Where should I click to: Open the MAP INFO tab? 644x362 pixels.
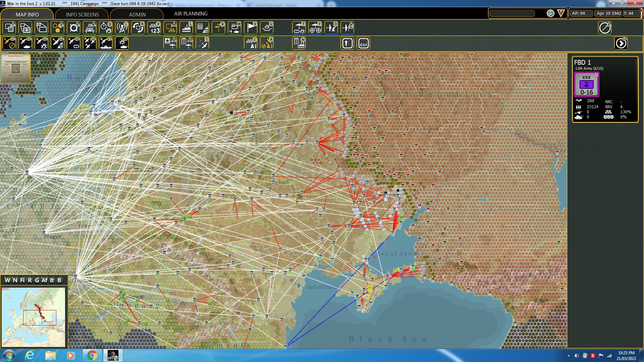(x=27, y=14)
